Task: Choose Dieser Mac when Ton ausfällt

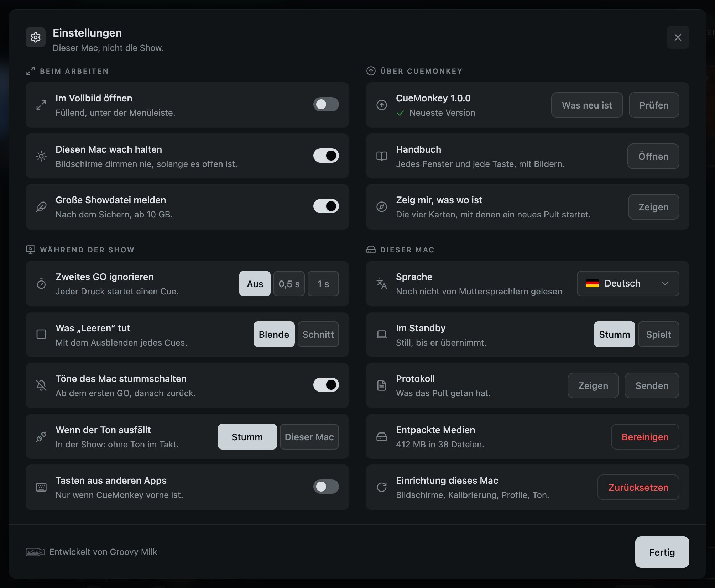Action: pos(309,437)
